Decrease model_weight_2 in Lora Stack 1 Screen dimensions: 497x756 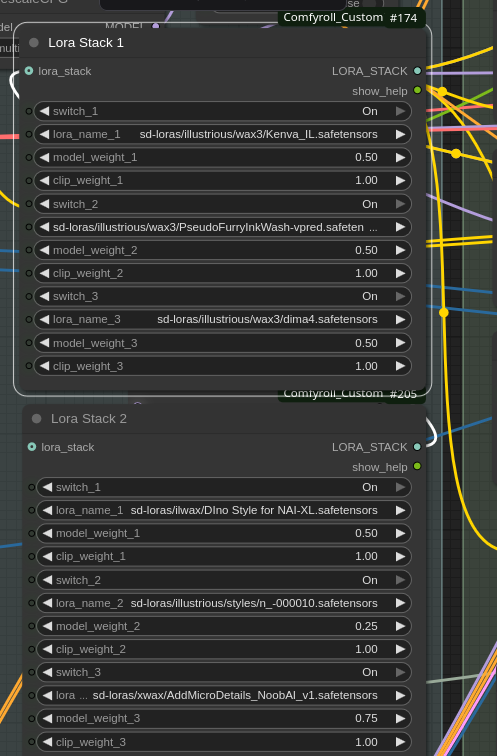pos(44,250)
